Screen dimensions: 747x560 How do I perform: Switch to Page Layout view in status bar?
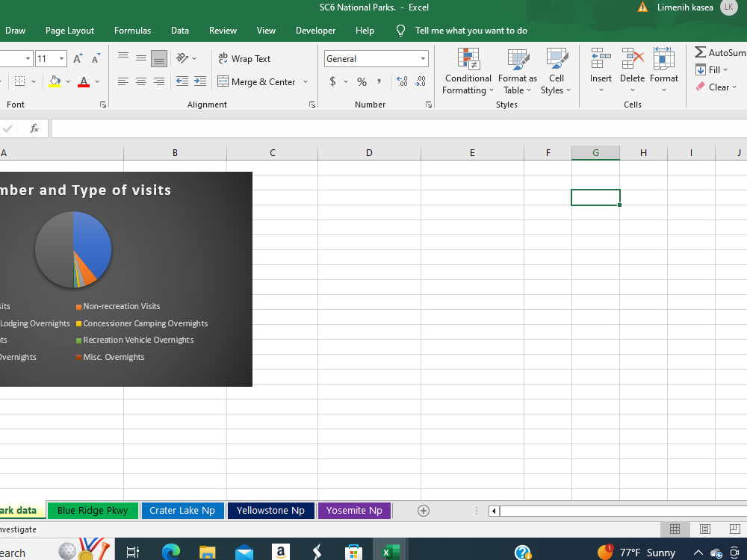(704, 529)
